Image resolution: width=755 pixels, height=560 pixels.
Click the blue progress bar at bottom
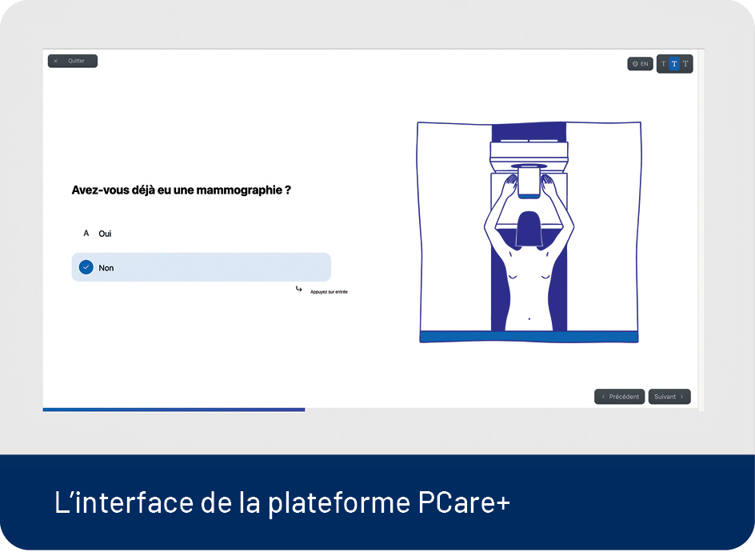click(174, 410)
